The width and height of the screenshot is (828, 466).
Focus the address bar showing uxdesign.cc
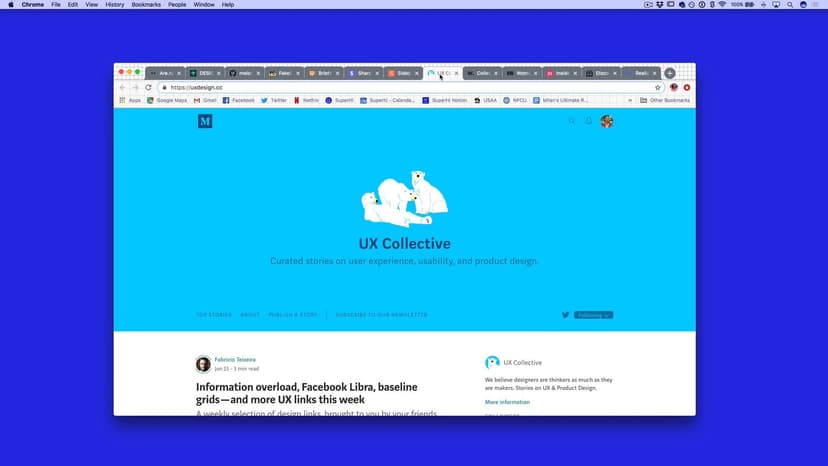[400, 87]
